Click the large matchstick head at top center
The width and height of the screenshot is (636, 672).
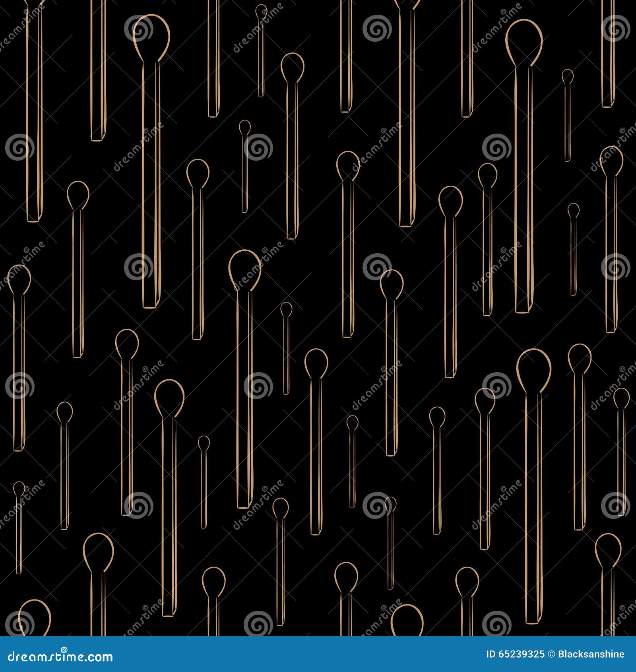[x=153, y=38]
